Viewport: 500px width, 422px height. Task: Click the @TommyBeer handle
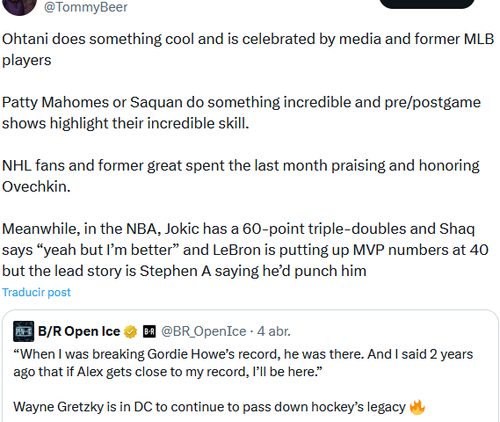[86, 7]
